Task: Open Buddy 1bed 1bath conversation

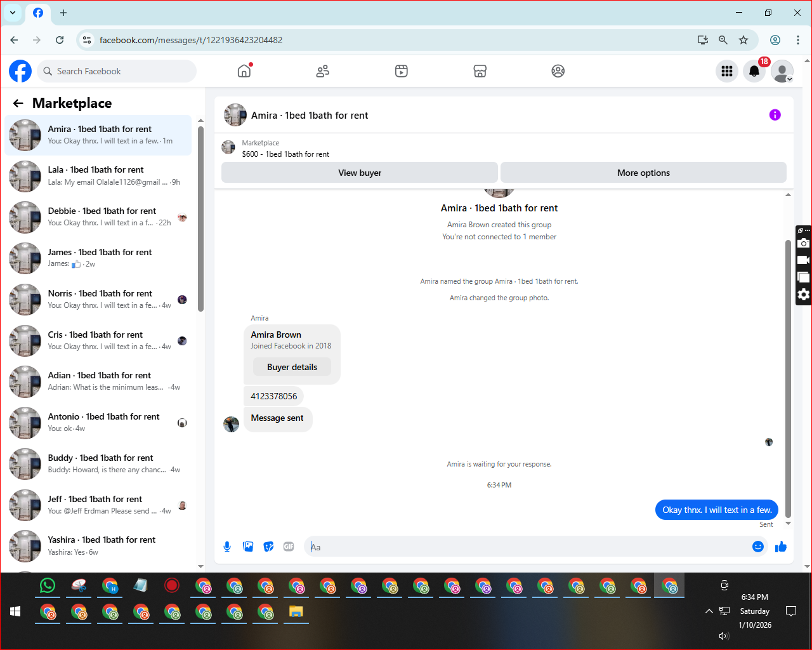Action: click(x=98, y=464)
